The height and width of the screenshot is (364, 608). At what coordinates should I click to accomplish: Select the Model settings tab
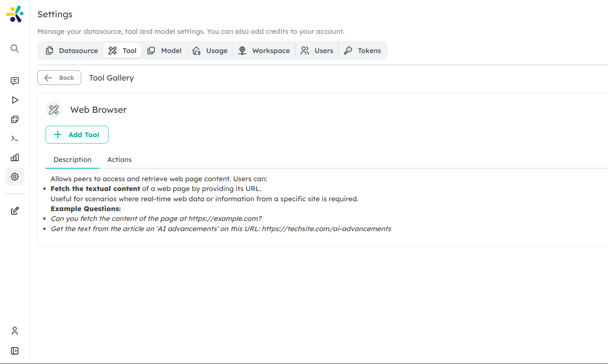click(164, 51)
